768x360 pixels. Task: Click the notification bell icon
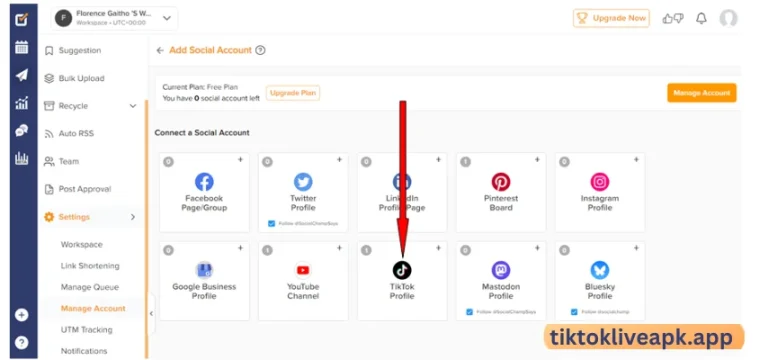pyautogui.click(x=701, y=19)
